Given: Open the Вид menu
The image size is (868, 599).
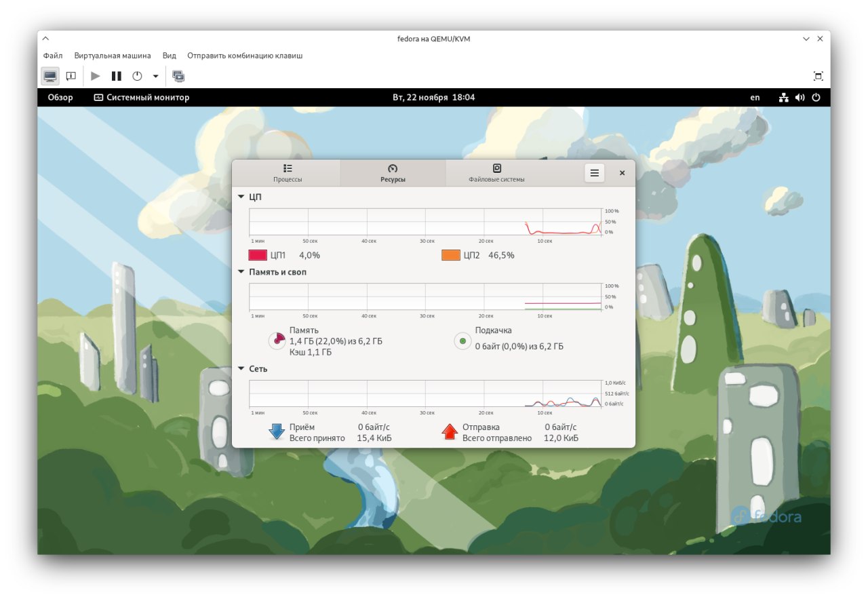Looking at the screenshot, I should point(170,56).
